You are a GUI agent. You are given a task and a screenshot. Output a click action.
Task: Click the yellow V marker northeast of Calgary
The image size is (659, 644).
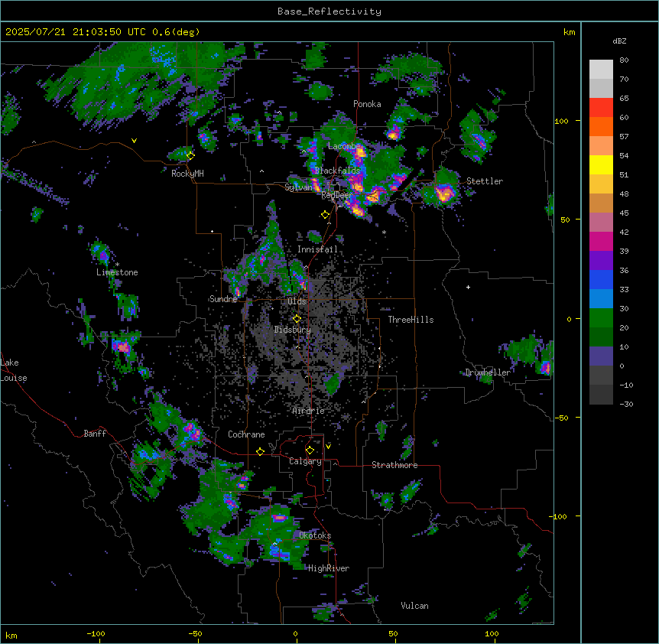pos(328,447)
